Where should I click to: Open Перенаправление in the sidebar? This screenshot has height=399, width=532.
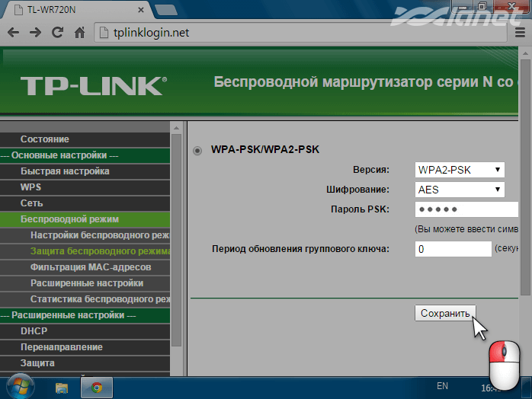[85, 347]
